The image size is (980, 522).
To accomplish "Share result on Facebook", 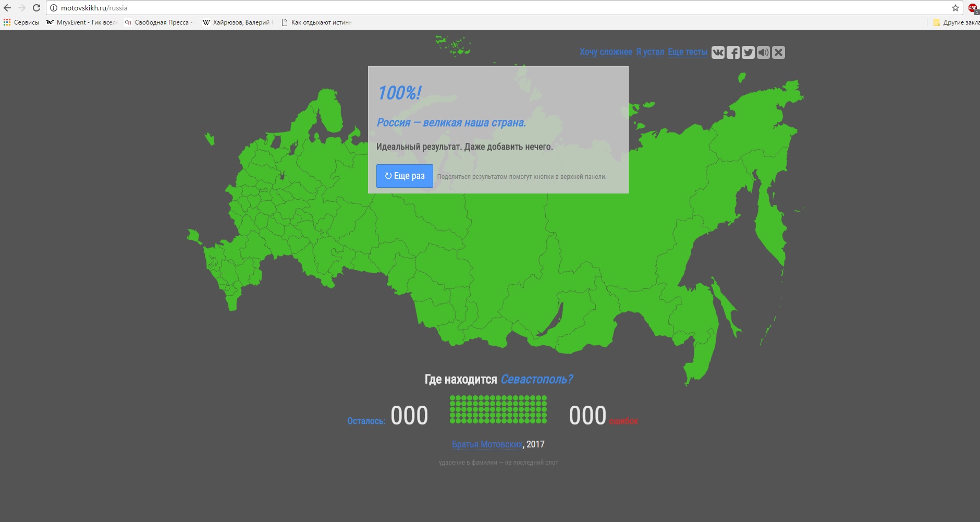I will (x=733, y=52).
